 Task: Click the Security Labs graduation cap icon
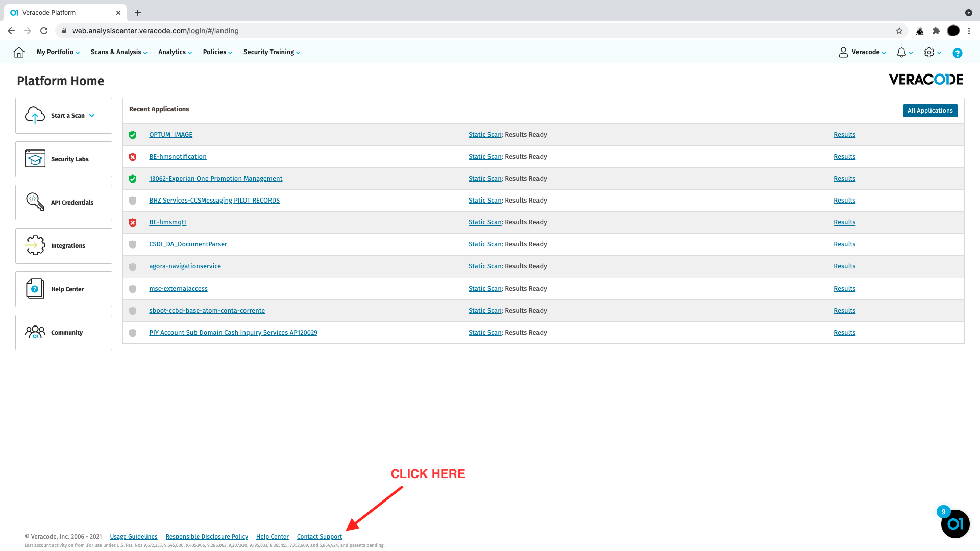(x=35, y=159)
